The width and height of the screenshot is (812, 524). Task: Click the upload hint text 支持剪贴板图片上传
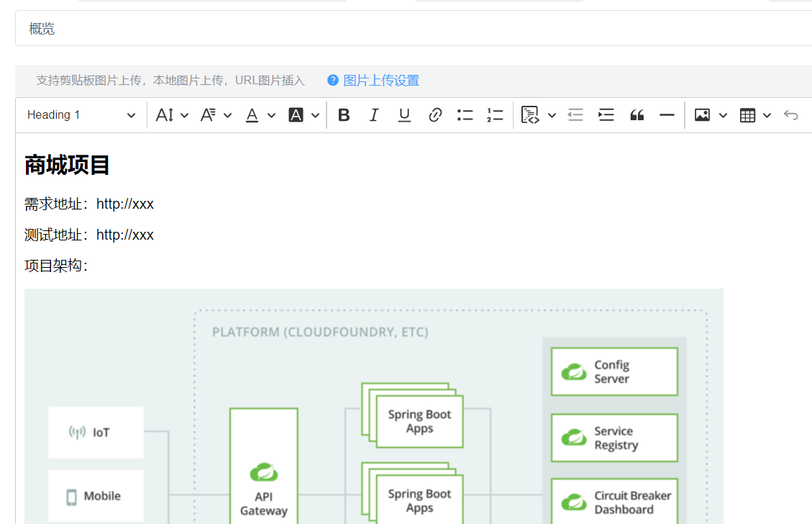[x=88, y=81]
